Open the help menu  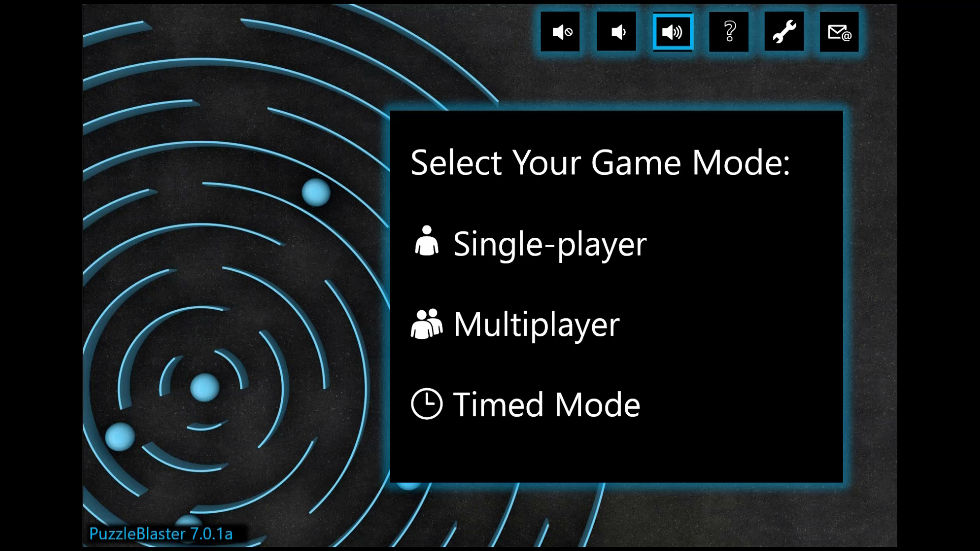click(x=728, y=32)
